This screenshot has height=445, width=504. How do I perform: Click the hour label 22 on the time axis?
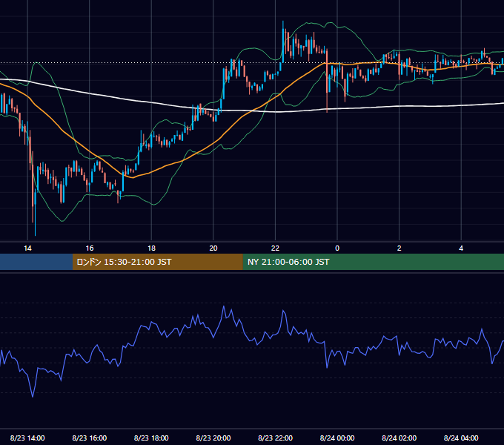(x=275, y=248)
